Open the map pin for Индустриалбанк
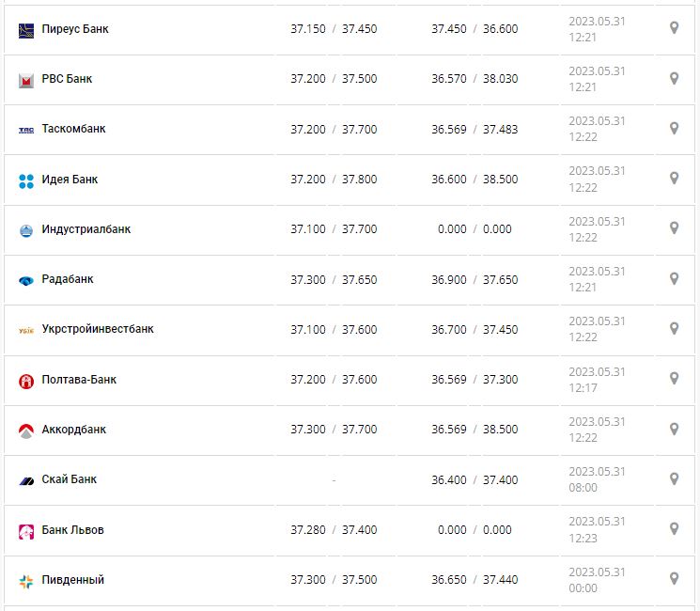This screenshot has width=700, height=611. coord(674,228)
